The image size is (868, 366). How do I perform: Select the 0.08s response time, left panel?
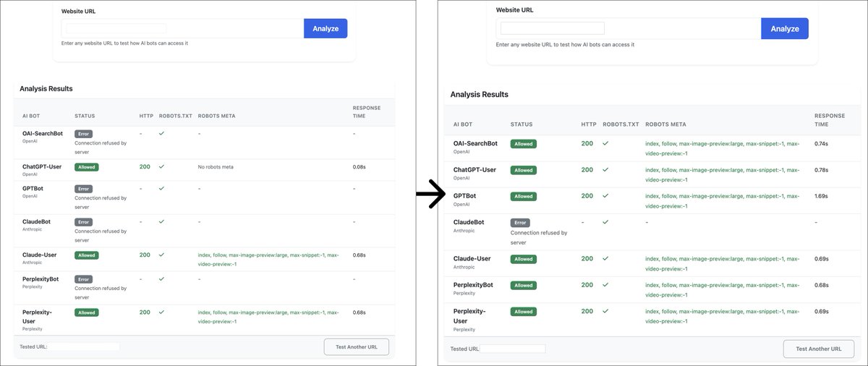pos(359,167)
